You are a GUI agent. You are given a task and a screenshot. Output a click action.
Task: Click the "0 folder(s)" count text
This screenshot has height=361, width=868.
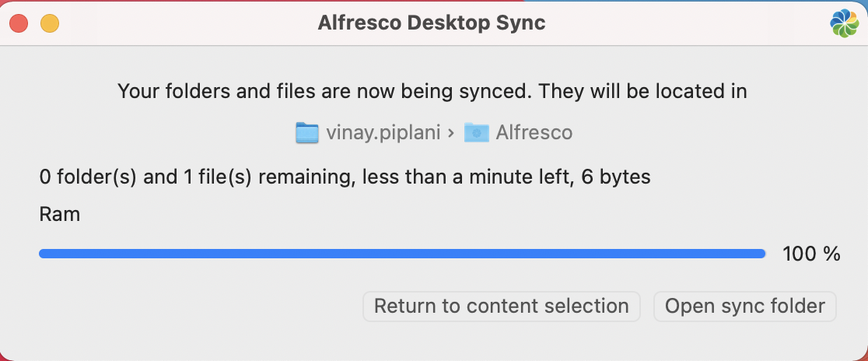point(88,177)
